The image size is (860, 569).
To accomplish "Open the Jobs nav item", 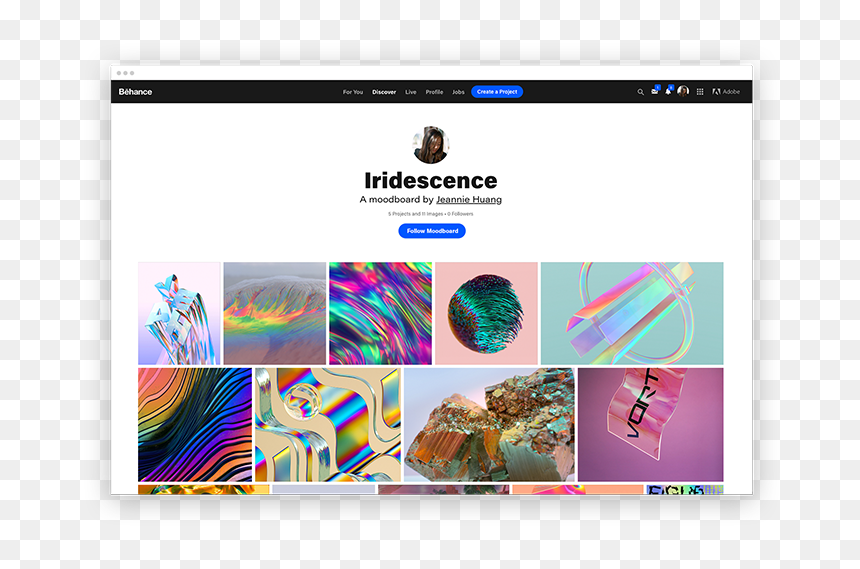I will point(458,92).
